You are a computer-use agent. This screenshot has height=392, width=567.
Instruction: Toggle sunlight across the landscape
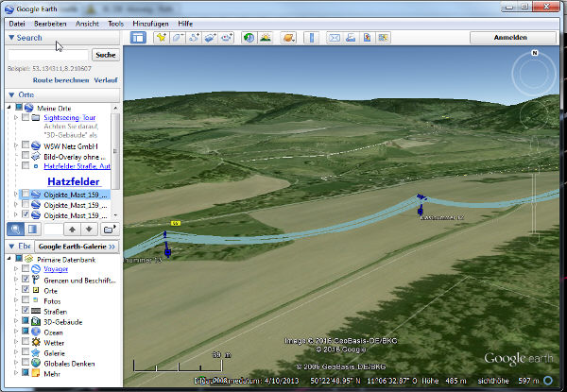tap(266, 38)
